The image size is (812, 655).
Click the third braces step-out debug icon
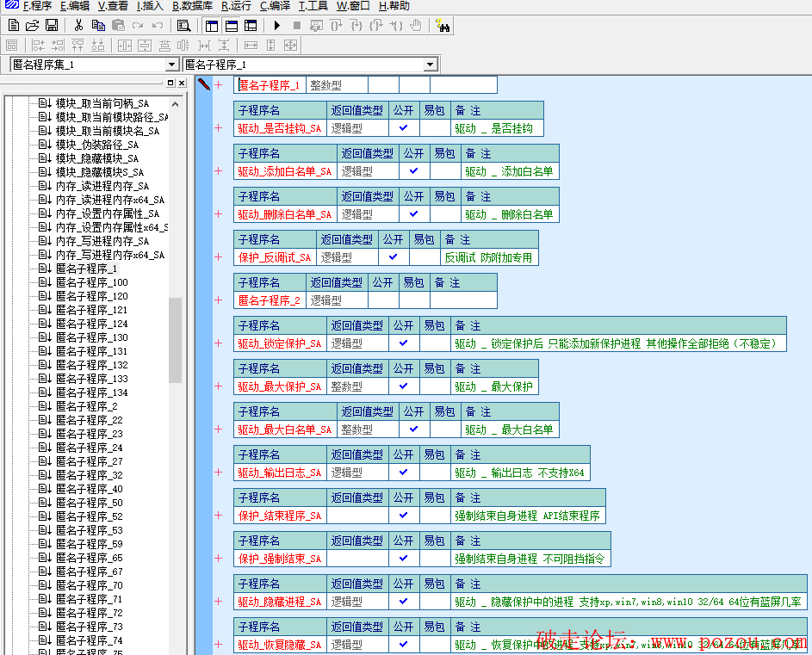pyautogui.click(x=376, y=25)
